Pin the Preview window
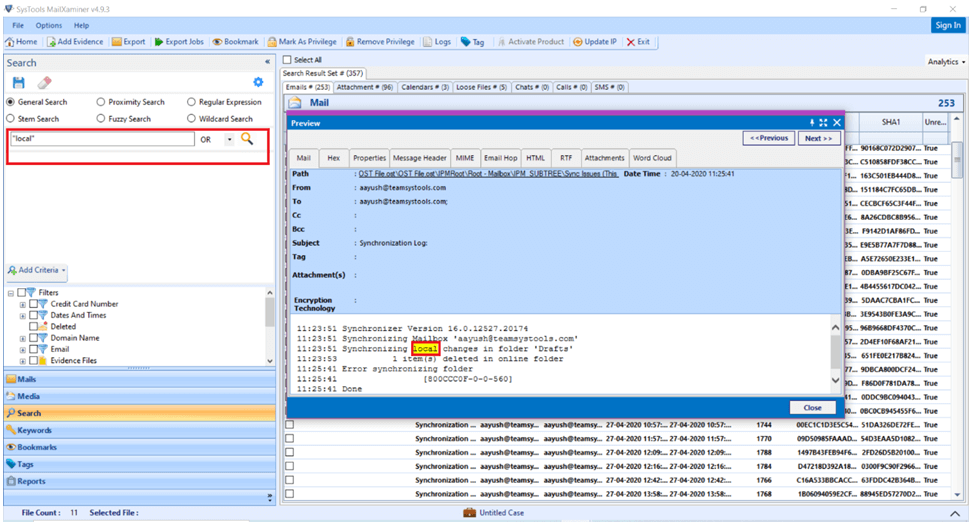Screen dimensions: 974x525 coord(811,123)
